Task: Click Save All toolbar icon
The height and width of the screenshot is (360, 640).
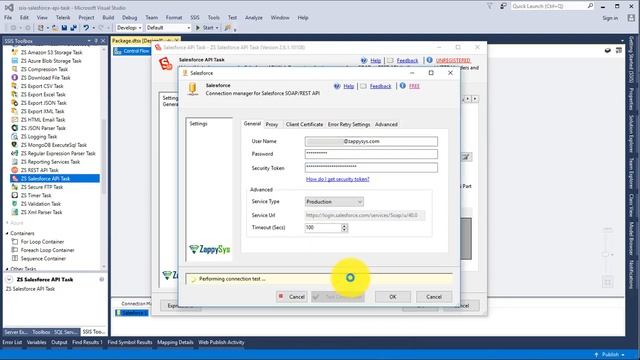Action: [73, 28]
